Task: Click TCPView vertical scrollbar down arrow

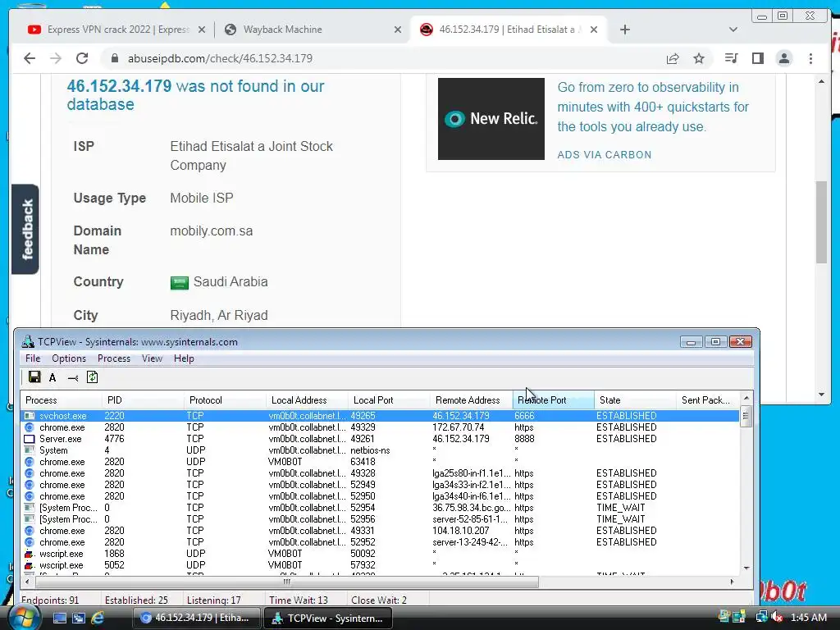Action: pos(746,568)
